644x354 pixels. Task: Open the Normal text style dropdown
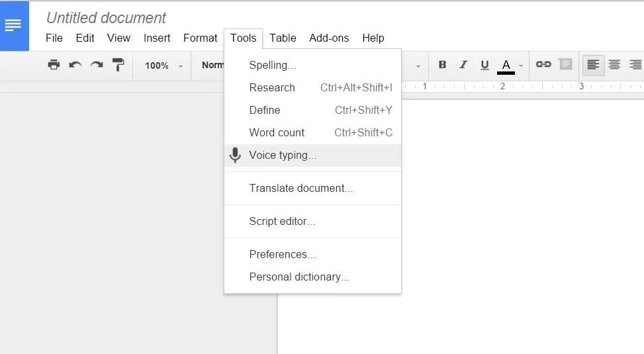(212, 65)
